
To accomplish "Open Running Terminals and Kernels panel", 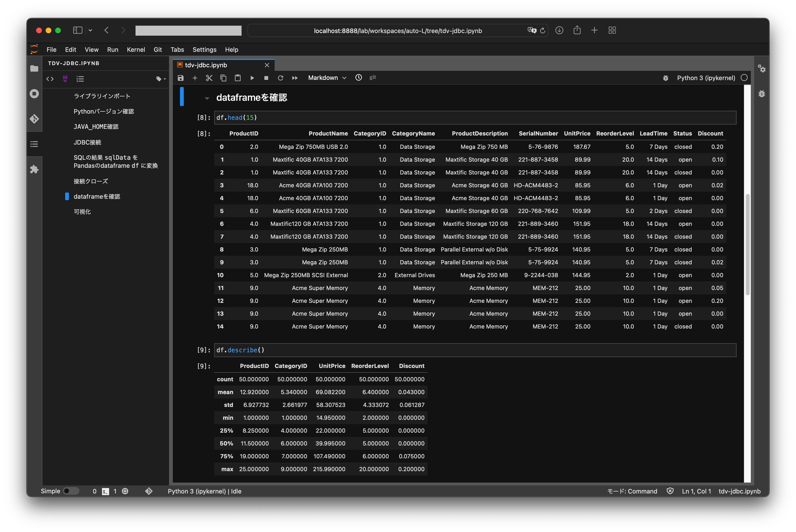I will pyautogui.click(x=34, y=94).
